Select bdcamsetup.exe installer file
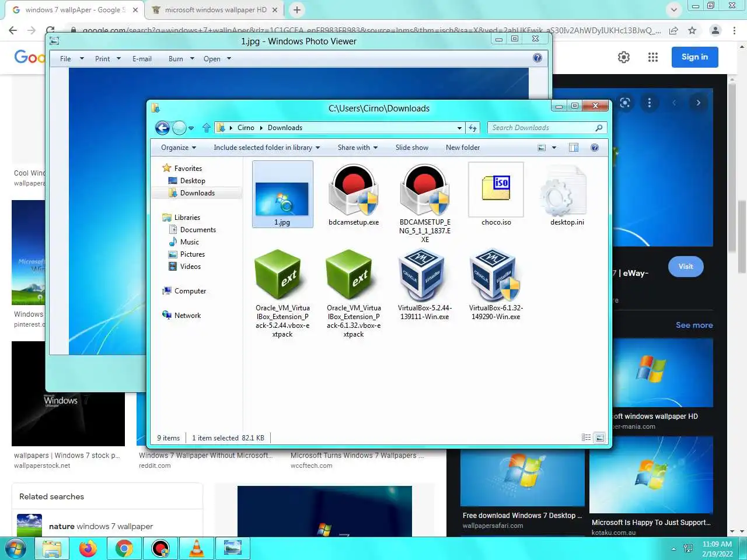Viewport: 747px width, 560px height. coord(354,195)
